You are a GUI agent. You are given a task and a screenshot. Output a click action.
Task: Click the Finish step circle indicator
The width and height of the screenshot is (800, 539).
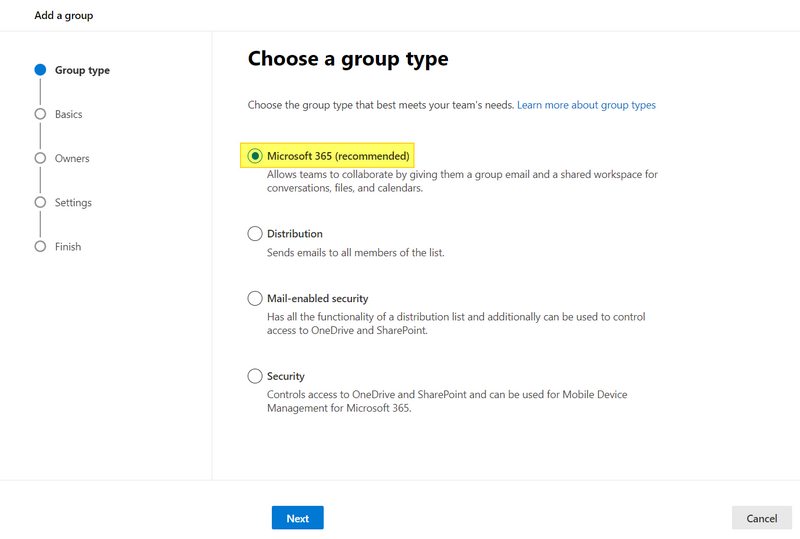click(40, 246)
